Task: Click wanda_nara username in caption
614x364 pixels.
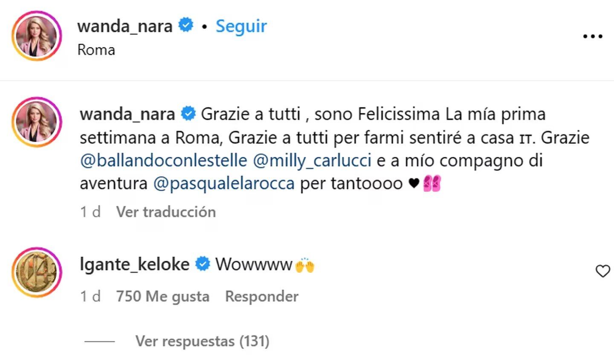Action: coord(127,114)
